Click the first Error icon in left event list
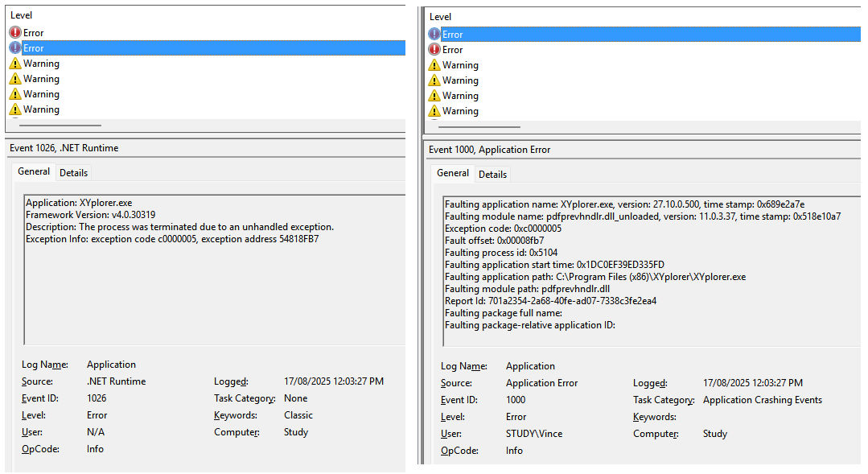This screenshot has height=474, width=868. pos(14,33)
